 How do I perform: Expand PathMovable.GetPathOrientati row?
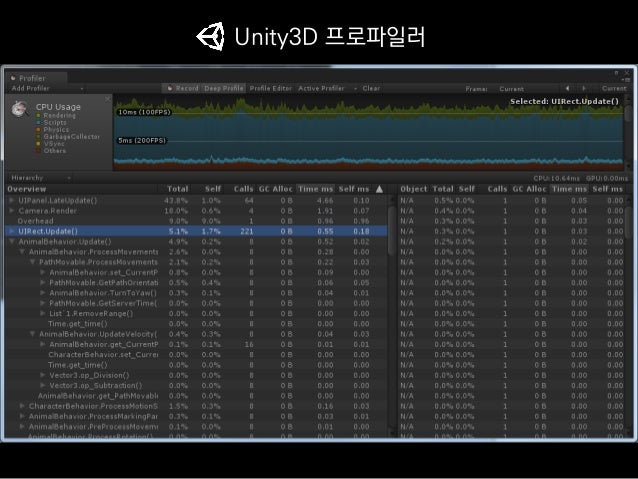[x=43, y=282]
